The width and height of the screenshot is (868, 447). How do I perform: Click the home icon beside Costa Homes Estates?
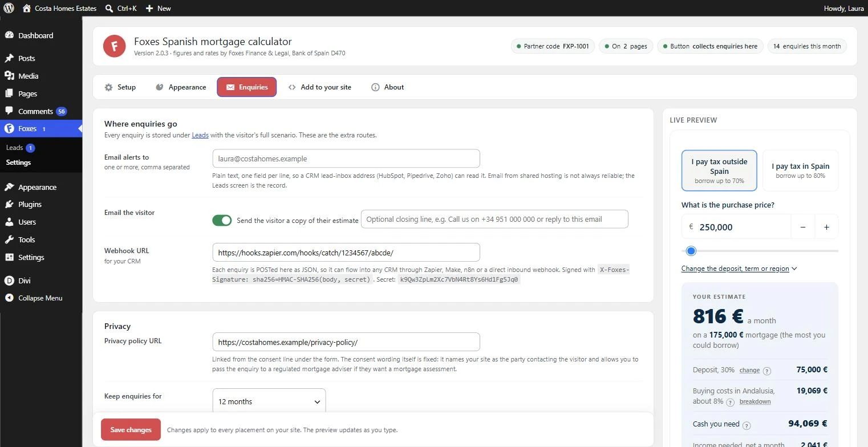27,8
